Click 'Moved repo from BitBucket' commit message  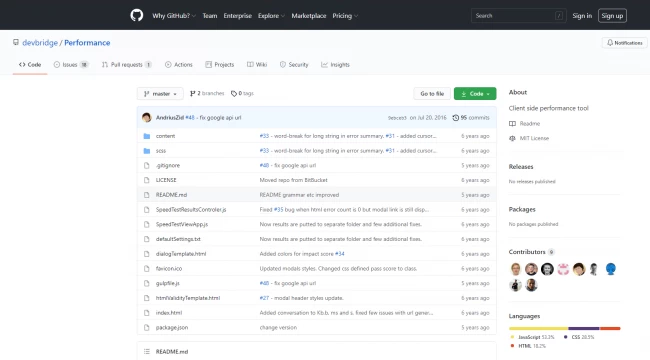tap(293, 180)
